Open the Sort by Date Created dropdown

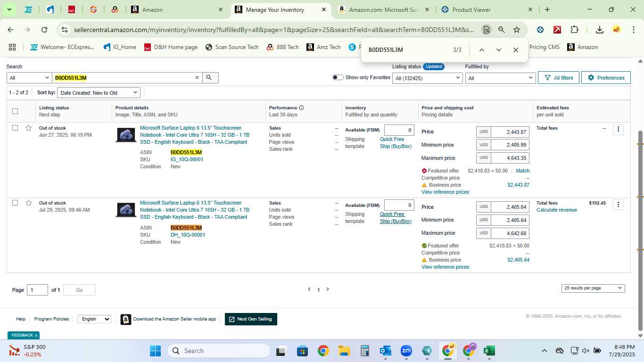pyautogui.click(x=99, y=93)
